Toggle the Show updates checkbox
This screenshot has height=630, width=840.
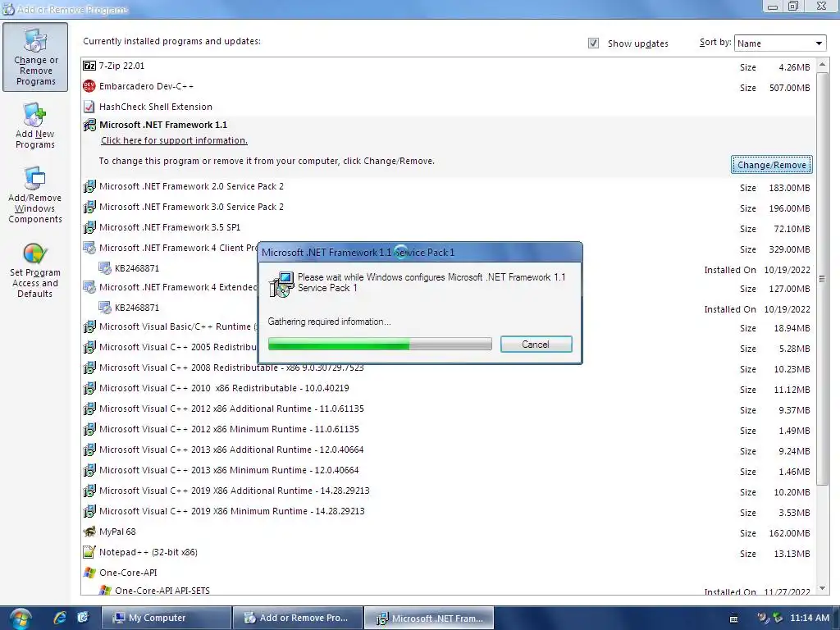(593, 43)
